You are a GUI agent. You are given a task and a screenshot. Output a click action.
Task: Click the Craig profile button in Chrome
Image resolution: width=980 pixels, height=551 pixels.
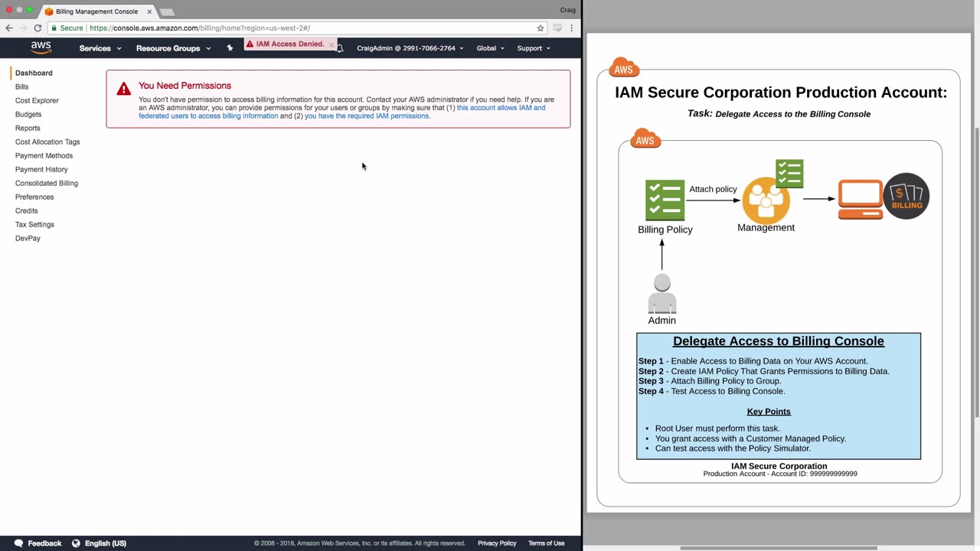click(x=568, y=10)
